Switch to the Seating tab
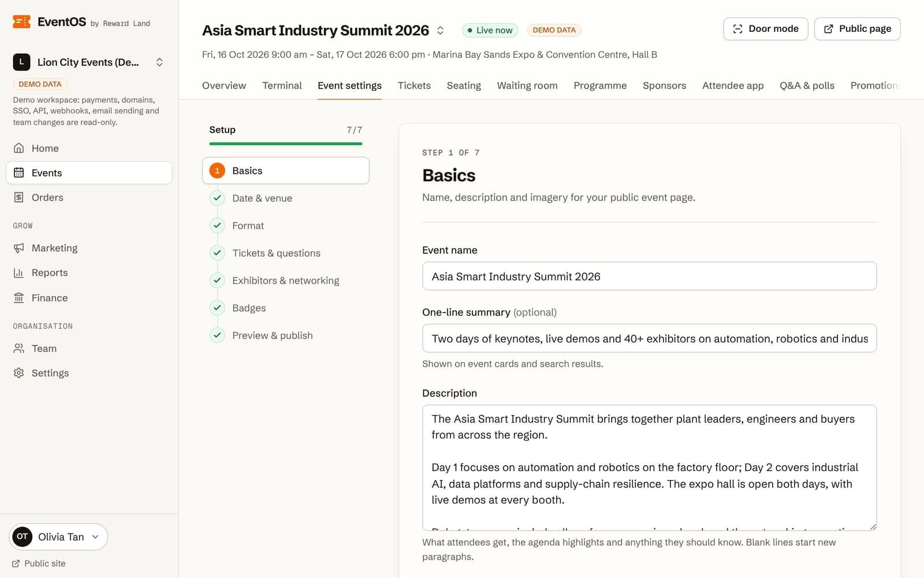The image size is (924, 578). click(464, 86)
